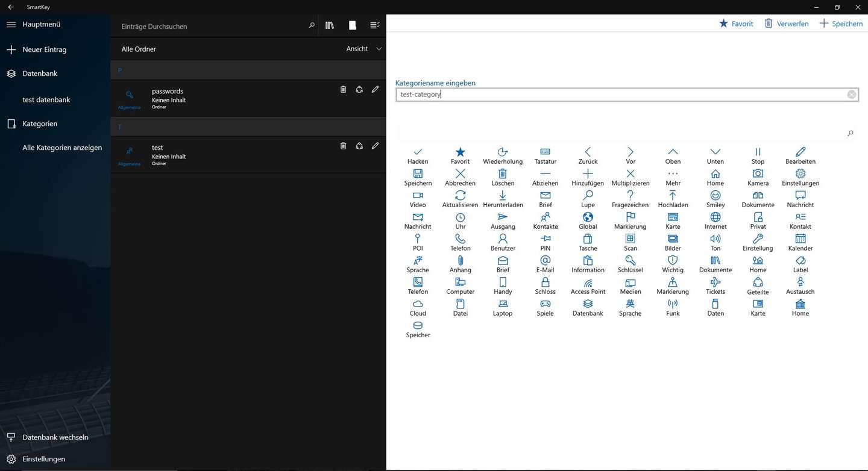This screenshot has width=868, height=471.
Task: Select the Tickets icon
Action: 715,285
